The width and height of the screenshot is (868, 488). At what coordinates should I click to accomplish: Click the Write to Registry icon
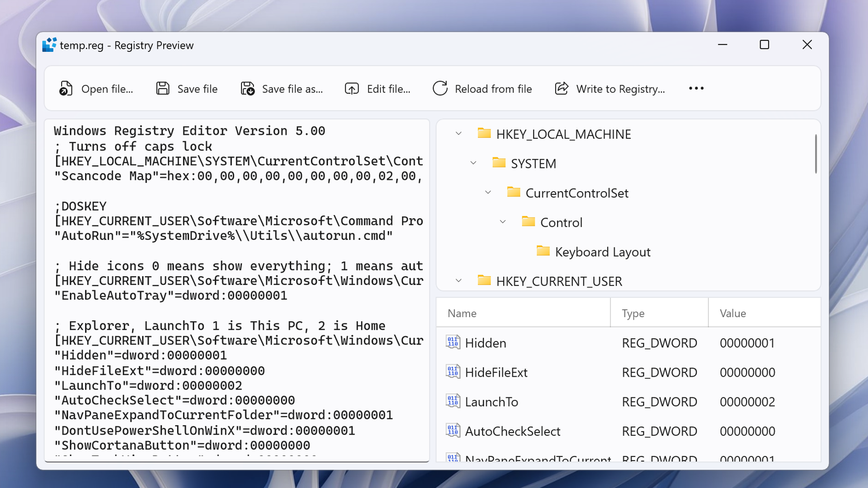(562, 89)
